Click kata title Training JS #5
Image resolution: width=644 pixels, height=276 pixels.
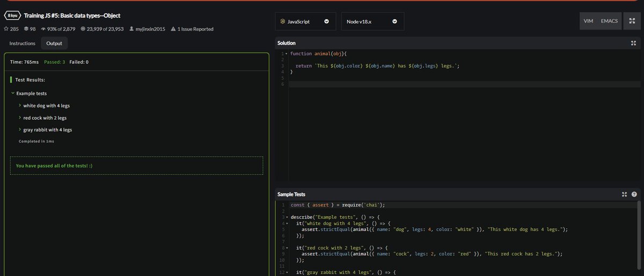click(x=72, y=16)
